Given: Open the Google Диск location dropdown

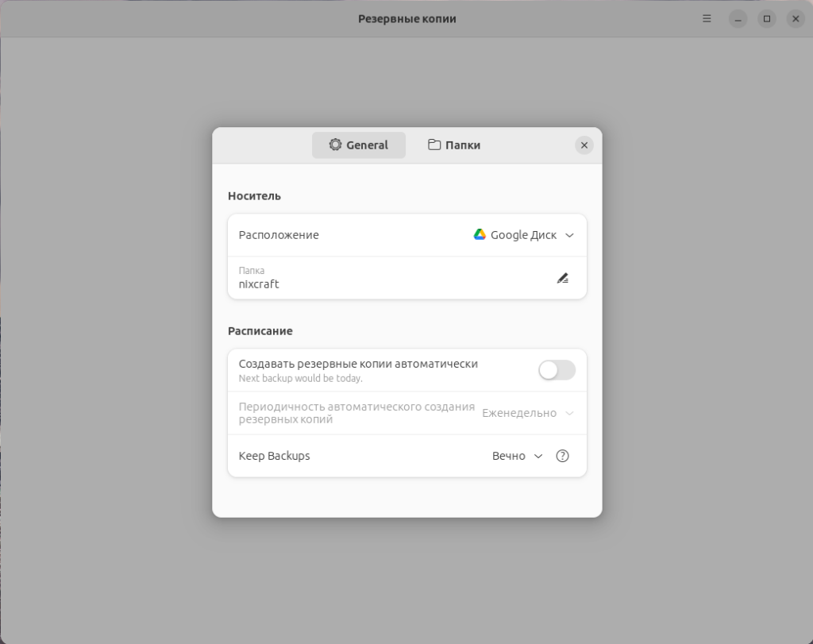Looking at the screenshot, I should pyautogui.click(x=524, y=235).
